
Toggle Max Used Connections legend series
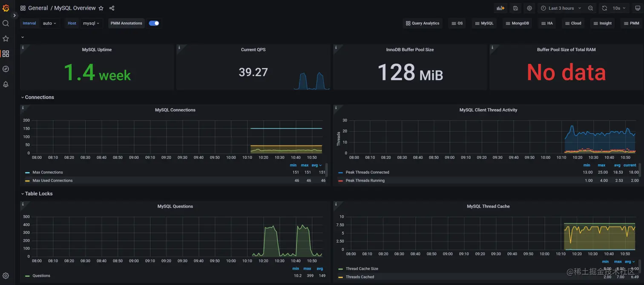[x=52, y=181]
